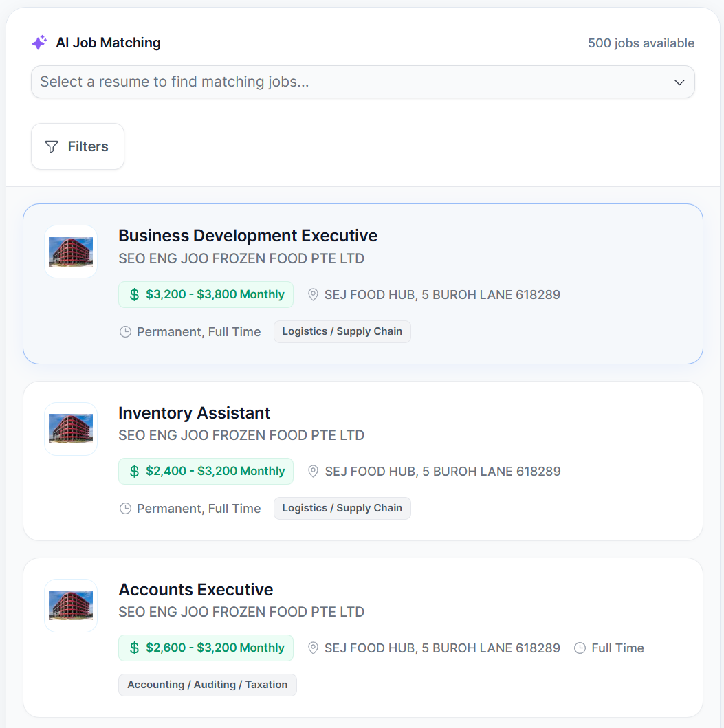Click the funnel icon inside the Filters button
Image resolution: width=724 pixels, height=728 pixels.
[51, 146]
